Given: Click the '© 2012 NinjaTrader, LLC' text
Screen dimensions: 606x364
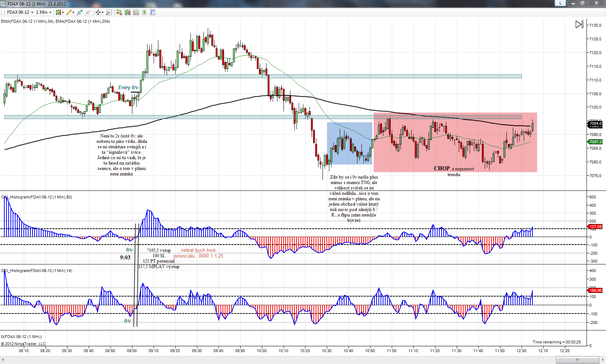Looking at the screenshot, I should pyautogui.click(x=23, y=344).
